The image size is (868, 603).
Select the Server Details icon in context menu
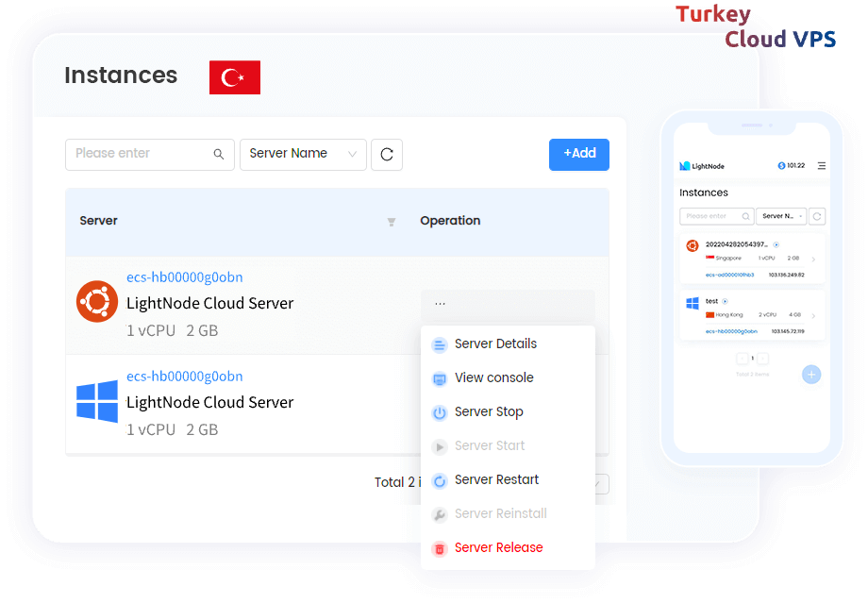point(439,344)
